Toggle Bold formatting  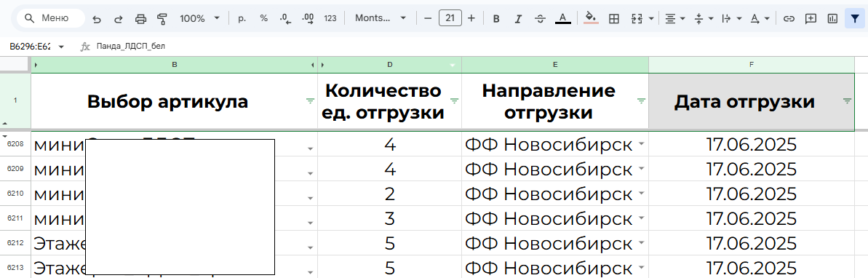(x=496, y=18)
